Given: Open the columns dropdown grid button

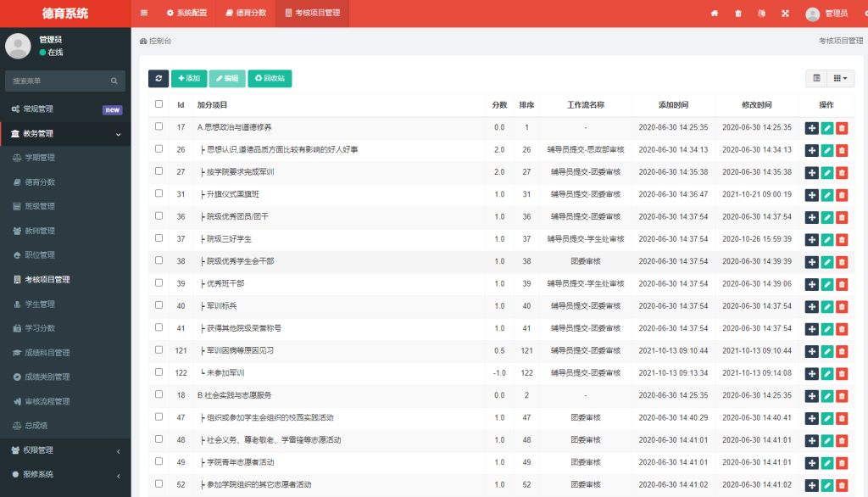Looking at the screenshot, I should coord(840,78).
